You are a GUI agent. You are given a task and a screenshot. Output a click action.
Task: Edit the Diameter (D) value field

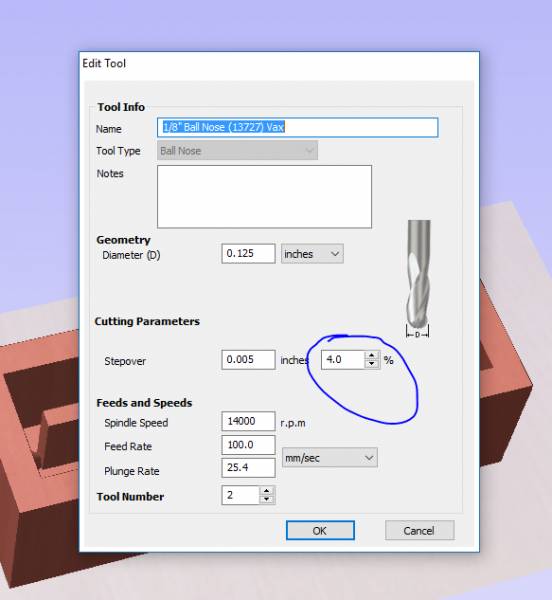tap(248, 253)
